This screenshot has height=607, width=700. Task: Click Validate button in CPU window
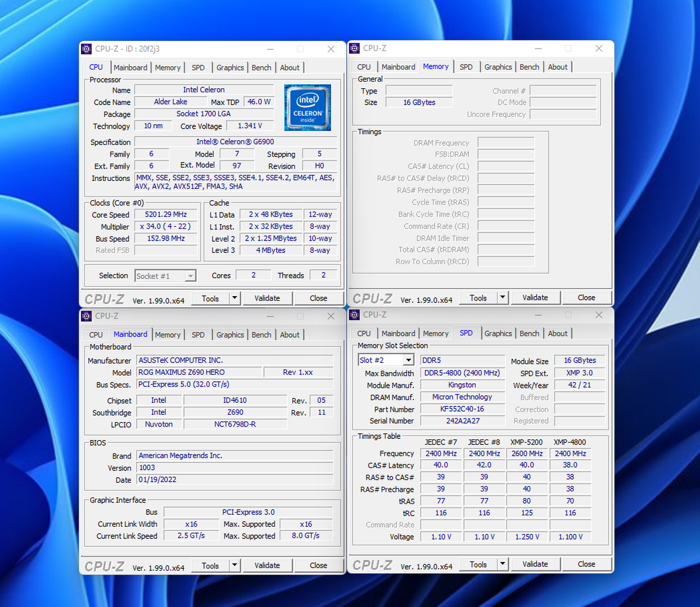(x=267, y=298)
